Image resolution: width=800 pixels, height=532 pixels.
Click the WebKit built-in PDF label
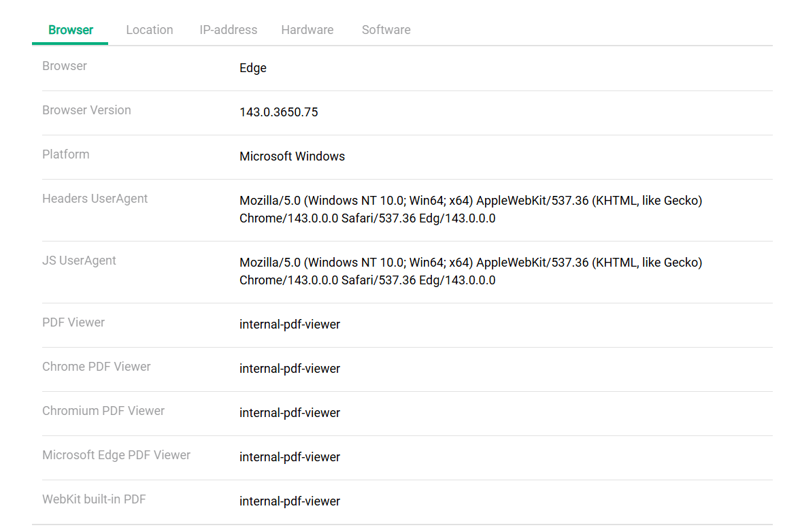click(94, 499)
